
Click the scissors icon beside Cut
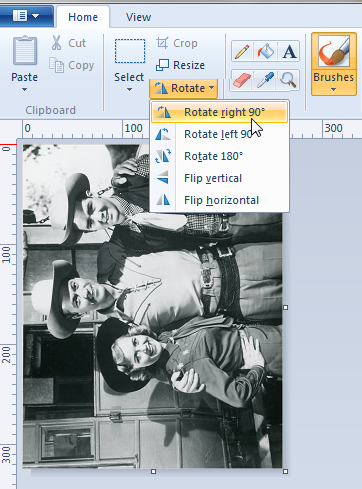(x=57, y=43)
